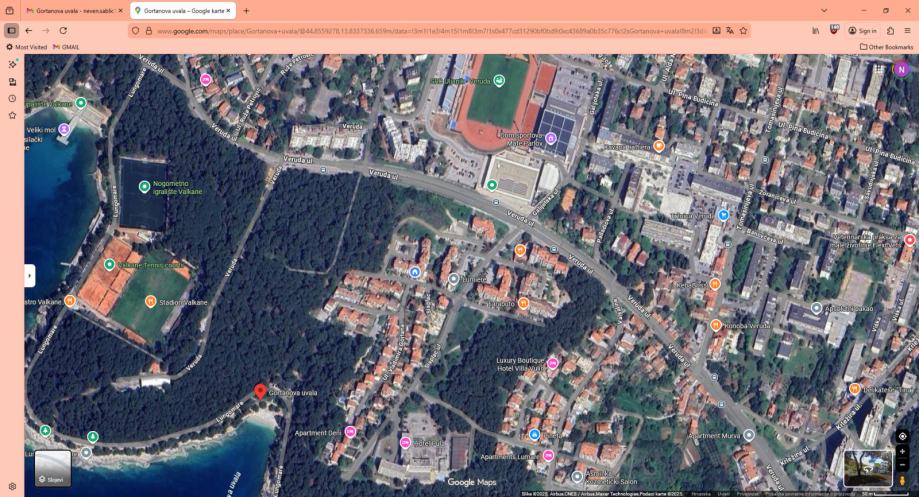Open the Library icon in toolbar
This screenshot has width=919, height=497.
coord(816,30)
